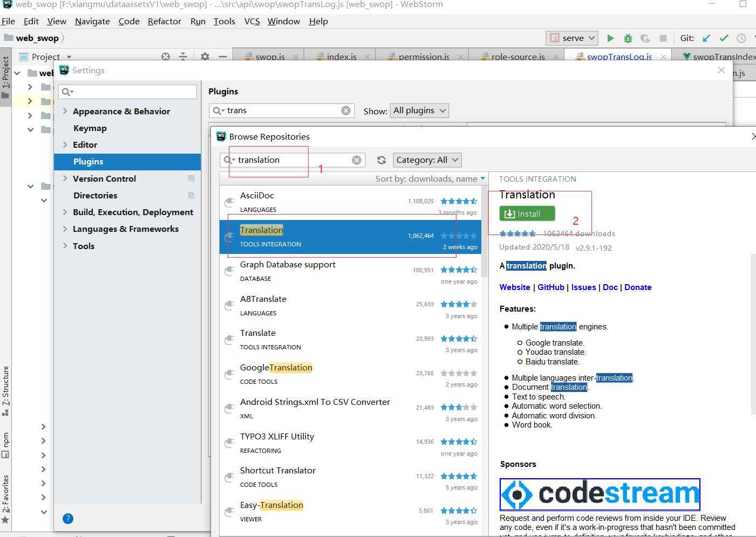The width and height of the screenshot is (756, 537).
Task: Click the plugins 'trans' search field
Action: tap(282, 111)
